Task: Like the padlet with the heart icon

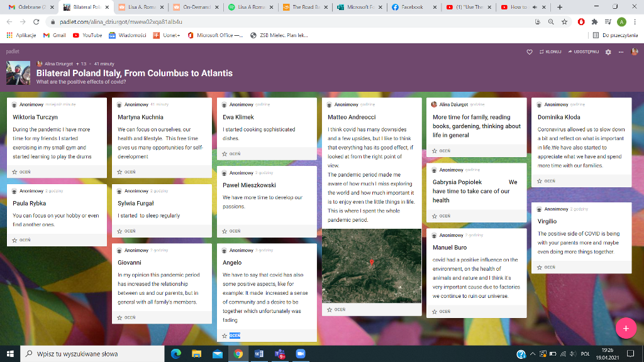Action: 530,52
